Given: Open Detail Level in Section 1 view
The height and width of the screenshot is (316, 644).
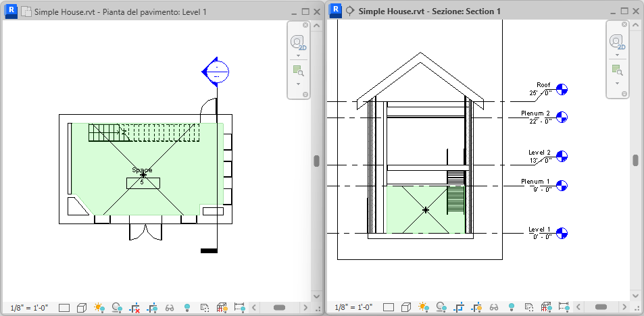Looking at the screenshot, I should (389, 307).
